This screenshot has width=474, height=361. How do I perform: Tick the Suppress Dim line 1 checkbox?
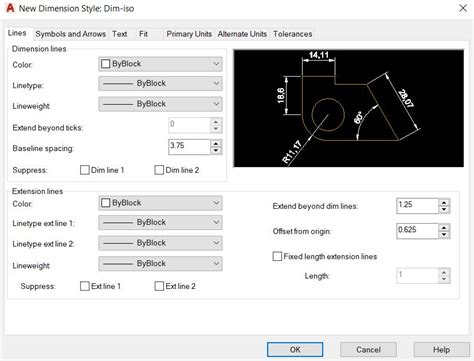[85, 170]
